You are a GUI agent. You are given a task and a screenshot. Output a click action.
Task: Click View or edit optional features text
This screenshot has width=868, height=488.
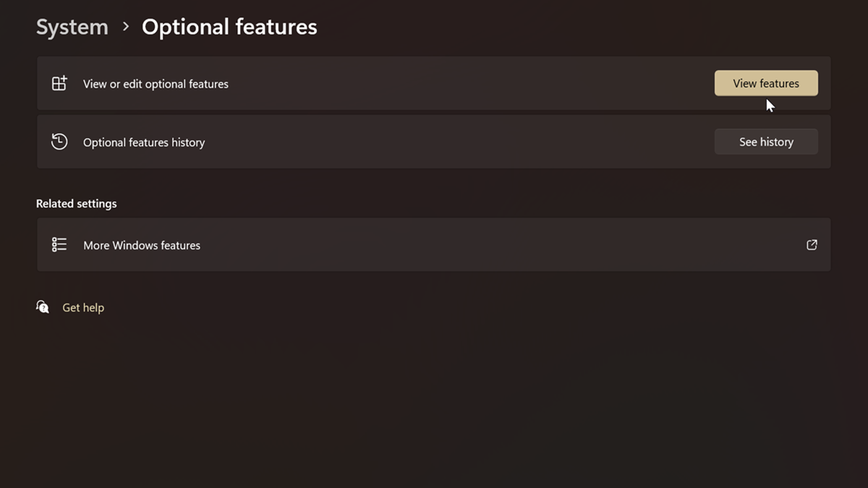pos(156,84)
